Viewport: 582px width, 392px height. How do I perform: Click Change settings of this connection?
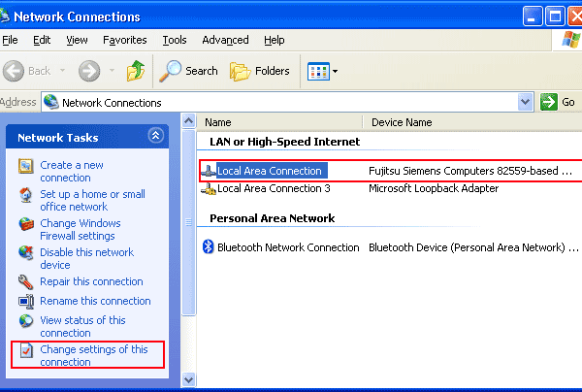(x=93, y=355)
